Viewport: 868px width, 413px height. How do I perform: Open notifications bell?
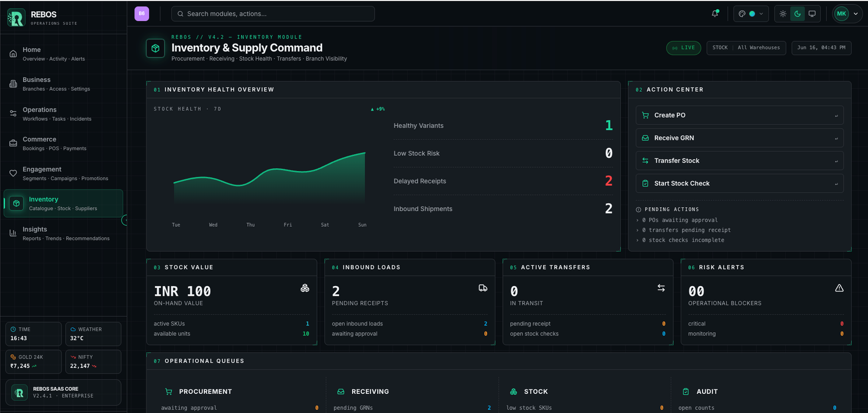[715, 14]
